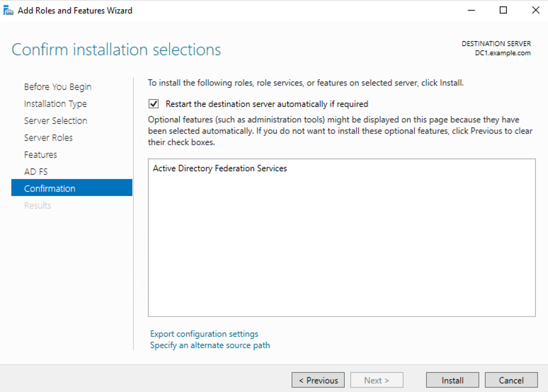This screenshot has width=548, height=392.
Task: Click the greyed-out Results step
Action: coord(38,205)
